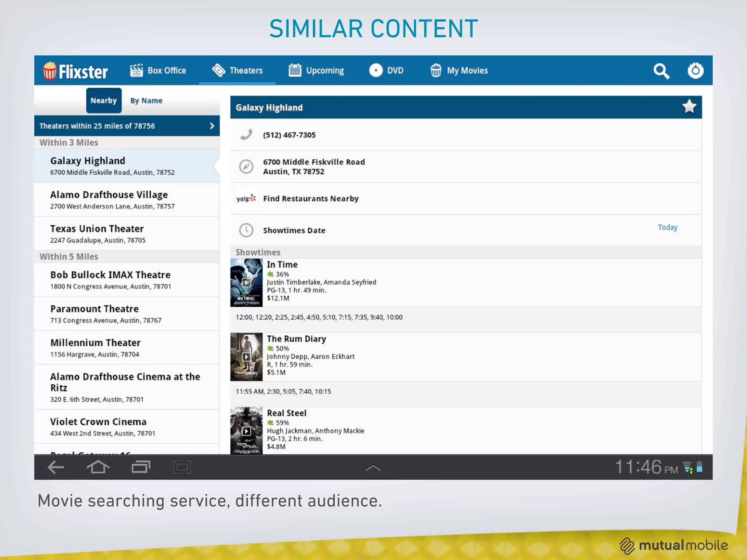Select Paramount Theatre entry
Viewport: 747px width, 560px height.
click(x=127, y=314)
